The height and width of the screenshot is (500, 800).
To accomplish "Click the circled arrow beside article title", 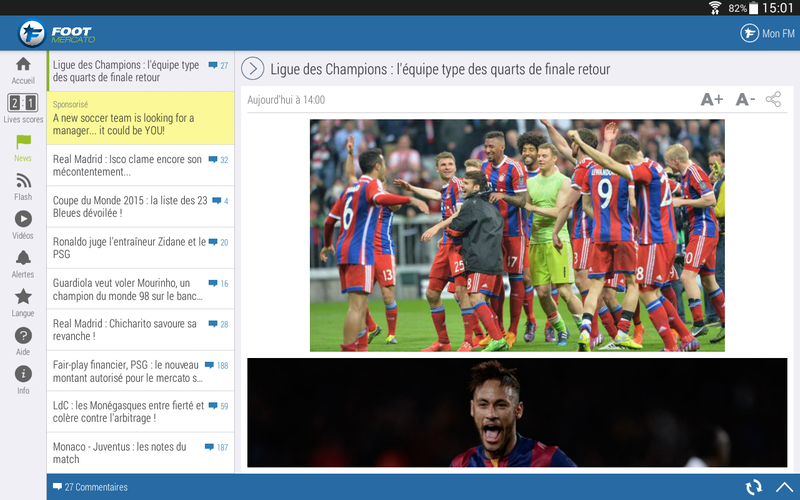I will click(253, 69).
